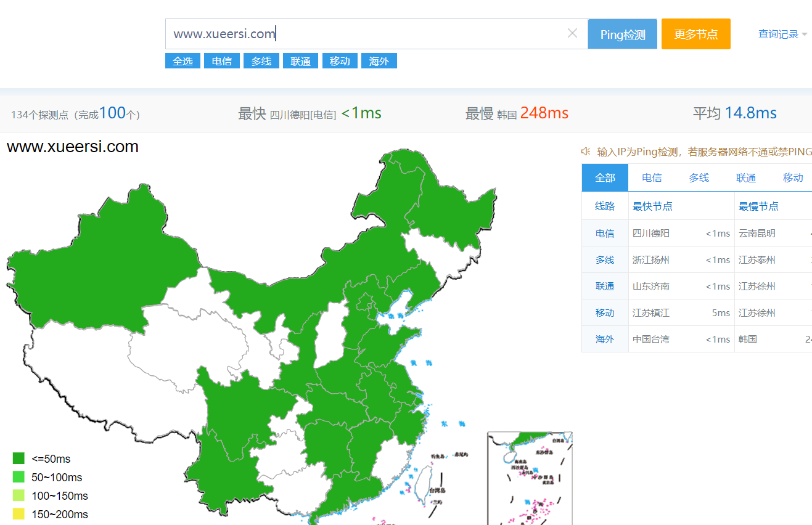Screen dimensions: 812x525
Task: Click the 线路 column header
Action: 605,206
